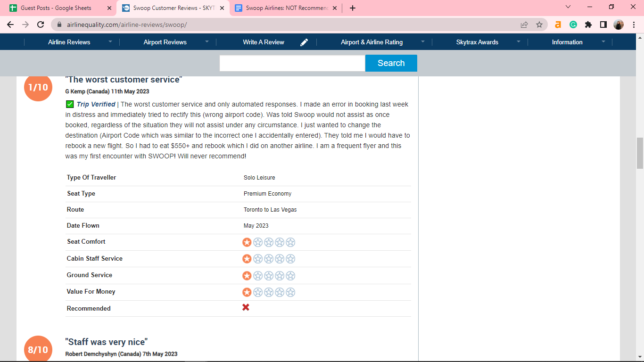Click "Staff was very nice" review title
Image resolution: width=644 pixels, height=362 pixels.
pos(107,342)
